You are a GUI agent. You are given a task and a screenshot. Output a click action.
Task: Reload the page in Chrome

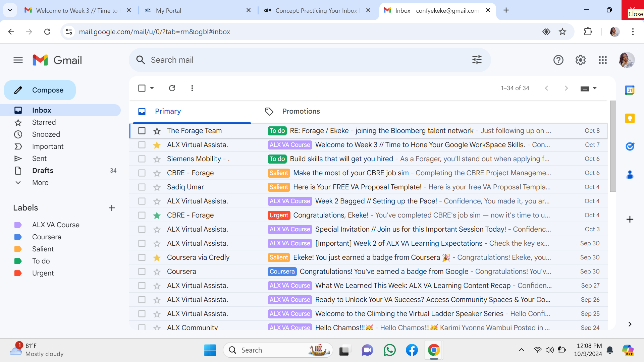(x=47, y=32)
